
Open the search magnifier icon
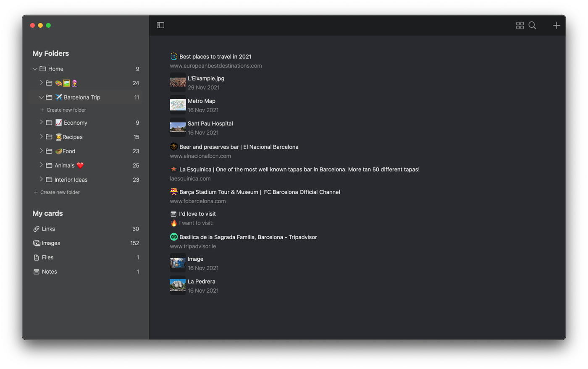[x=532, y=26]
